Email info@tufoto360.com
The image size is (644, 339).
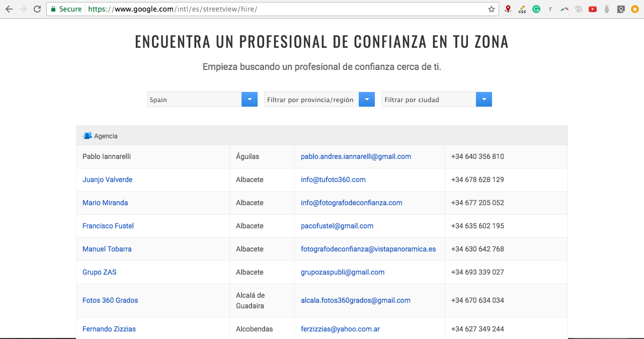point(333,180)
